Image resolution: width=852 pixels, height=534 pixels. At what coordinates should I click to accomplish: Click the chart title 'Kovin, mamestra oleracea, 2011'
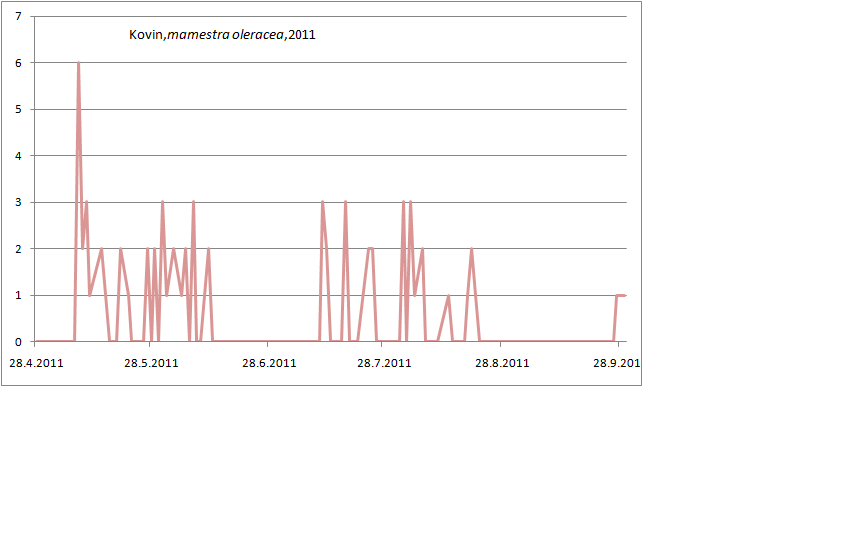[x=222, y=35]
